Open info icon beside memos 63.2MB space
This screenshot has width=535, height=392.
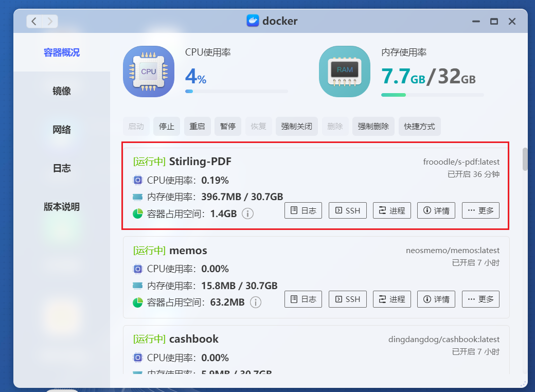256,302
